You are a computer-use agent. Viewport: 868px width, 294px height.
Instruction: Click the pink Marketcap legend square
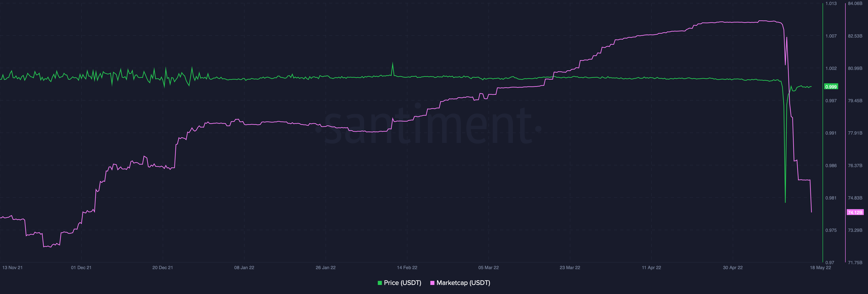(x=432, y=283)
